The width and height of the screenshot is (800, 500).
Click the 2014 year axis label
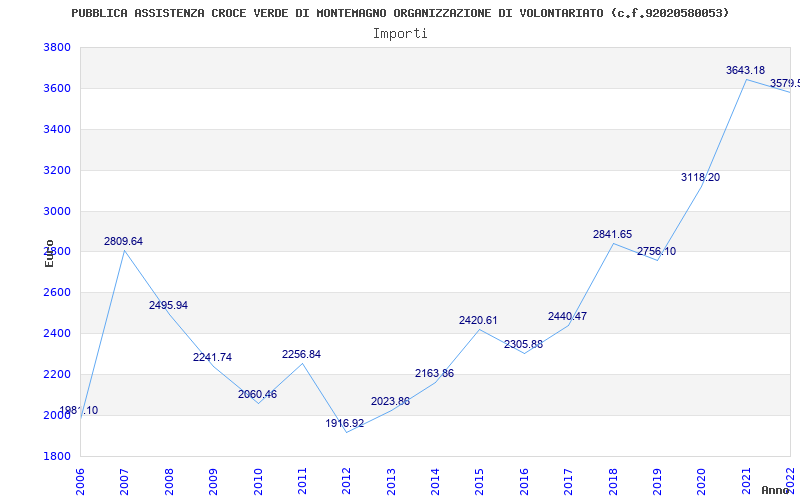[x=435, y=481]
